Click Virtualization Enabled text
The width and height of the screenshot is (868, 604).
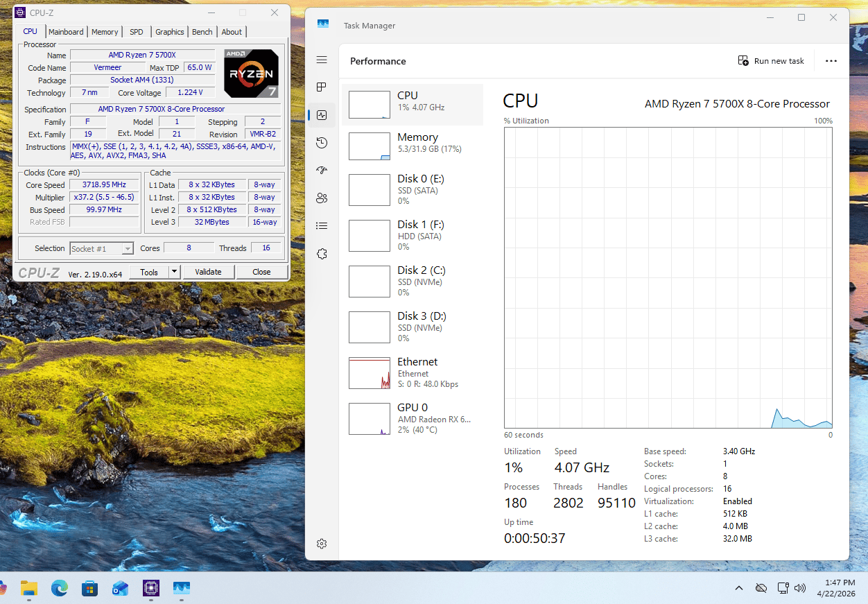738,501
